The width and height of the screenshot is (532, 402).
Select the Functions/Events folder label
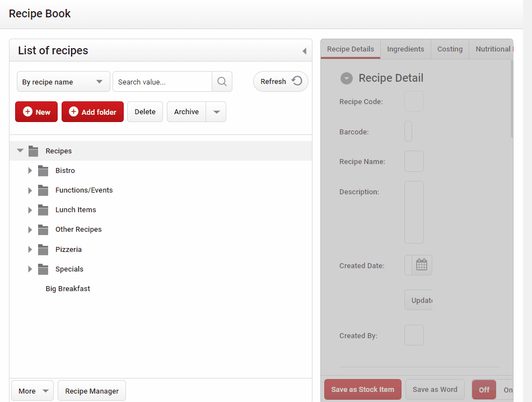click(x=84, y=190)
